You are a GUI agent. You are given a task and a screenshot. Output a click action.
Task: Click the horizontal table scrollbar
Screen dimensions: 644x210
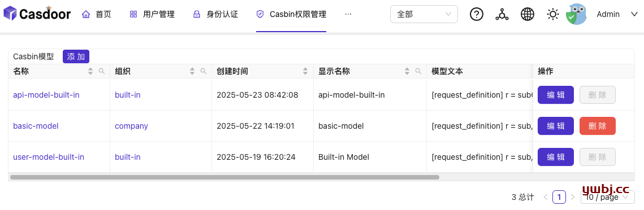[224, 178]
